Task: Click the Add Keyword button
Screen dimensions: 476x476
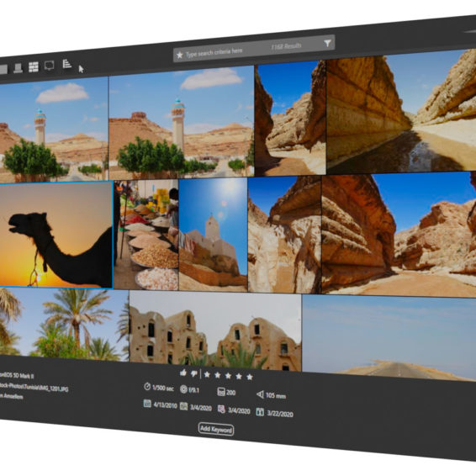Action: point(216,429)
